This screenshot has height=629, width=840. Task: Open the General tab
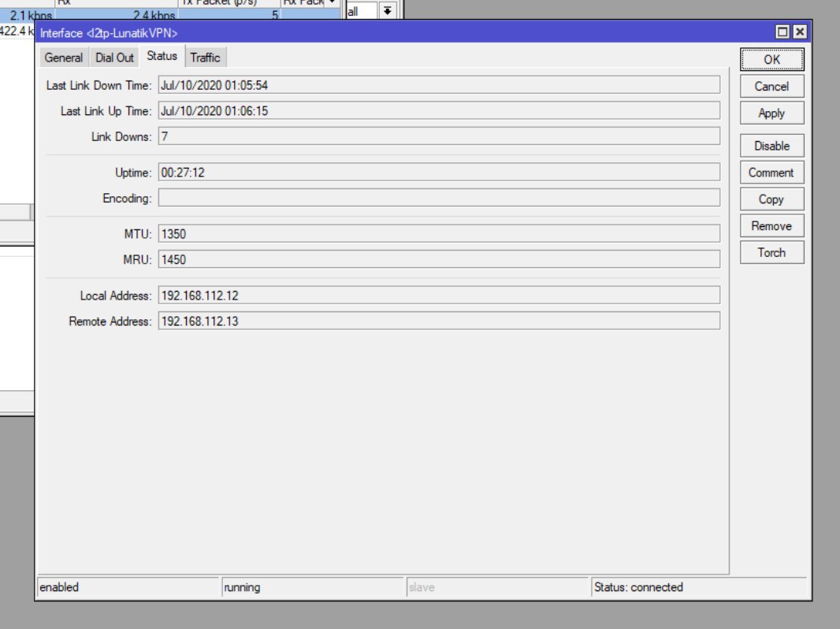(x=63, y=58)
